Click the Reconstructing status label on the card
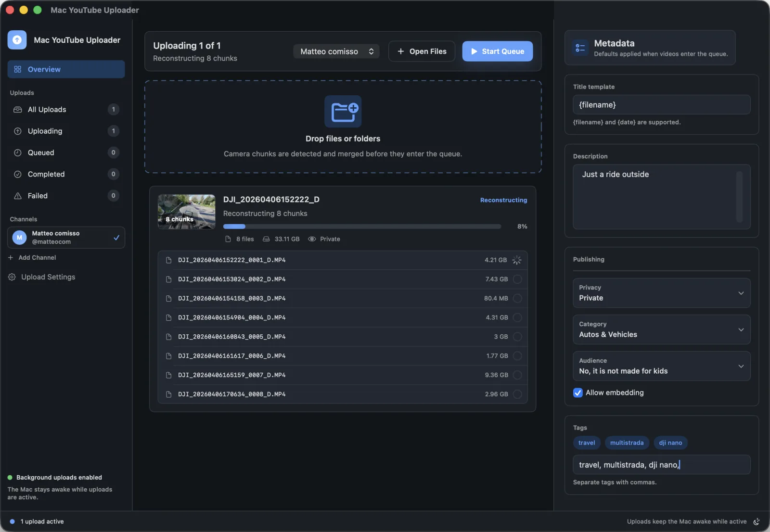 pyautogui.click(x=503, y=200)
